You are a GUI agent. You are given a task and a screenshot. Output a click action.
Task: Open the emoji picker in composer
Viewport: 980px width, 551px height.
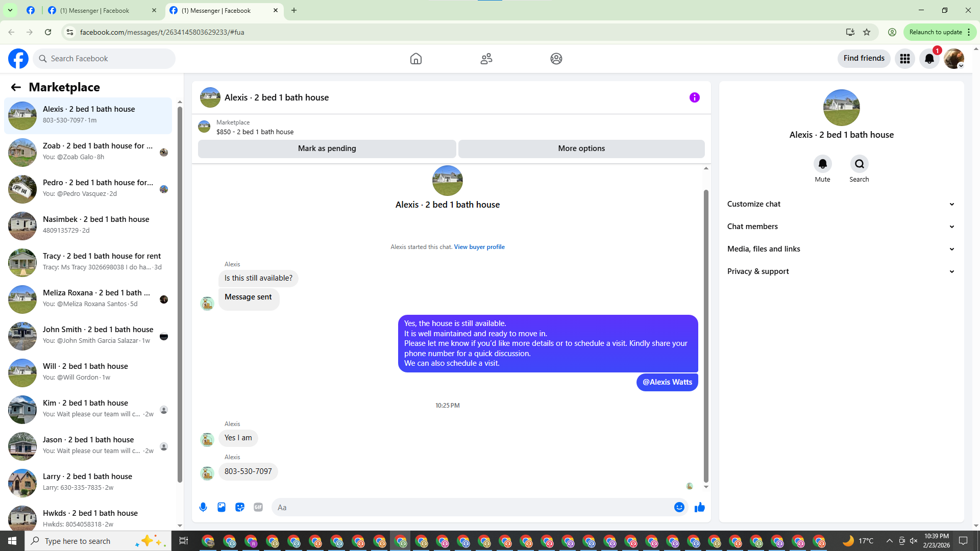pyautogui.click(x=679, y=507)
